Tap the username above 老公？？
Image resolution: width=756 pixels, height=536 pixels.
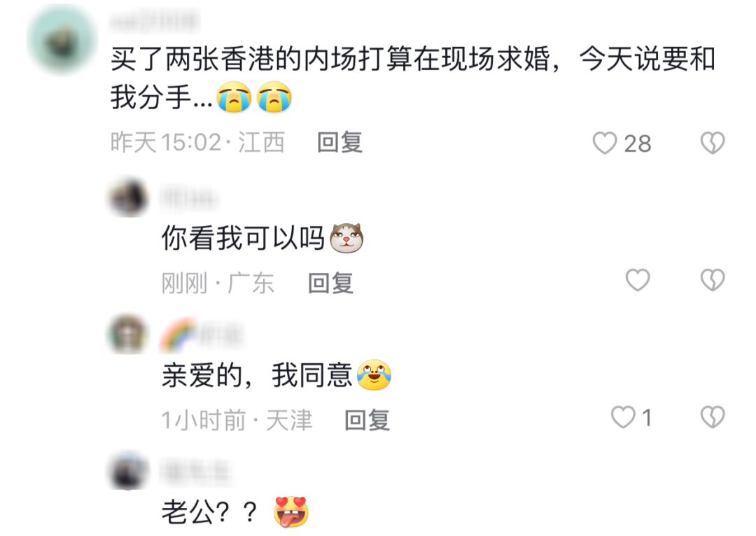point(195,472)
